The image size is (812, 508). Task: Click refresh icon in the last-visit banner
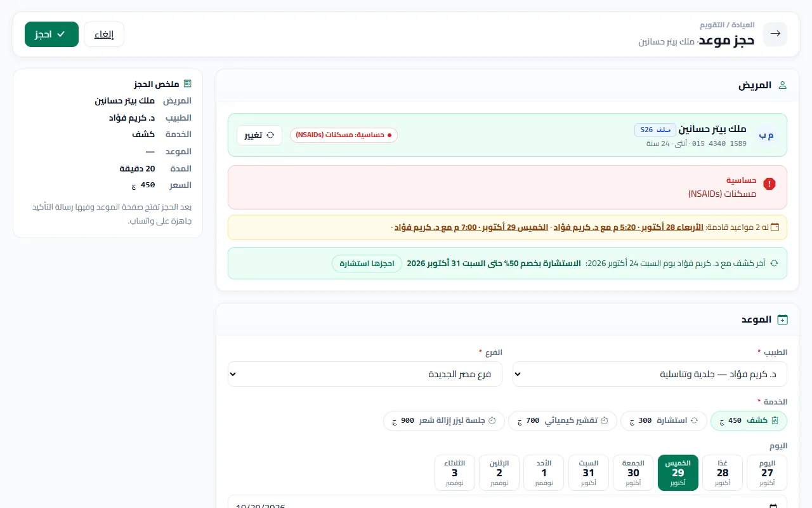[x=774, y=263]
